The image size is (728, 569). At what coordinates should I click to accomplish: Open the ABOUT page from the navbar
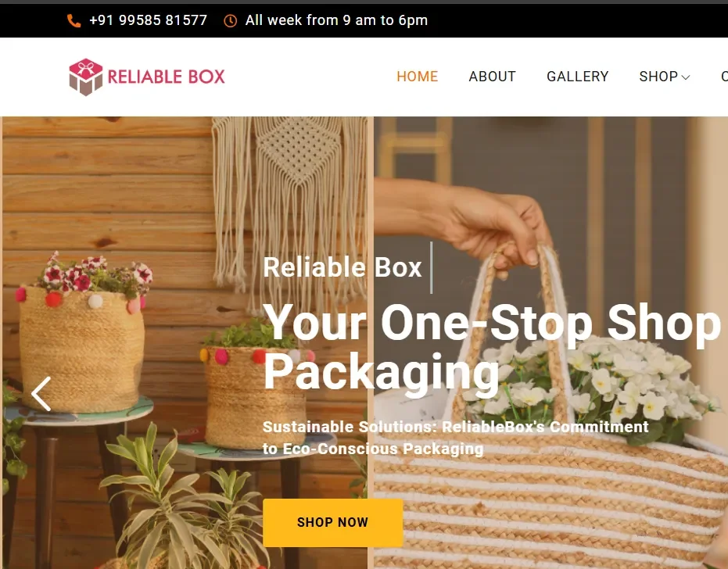pos(492,76)
